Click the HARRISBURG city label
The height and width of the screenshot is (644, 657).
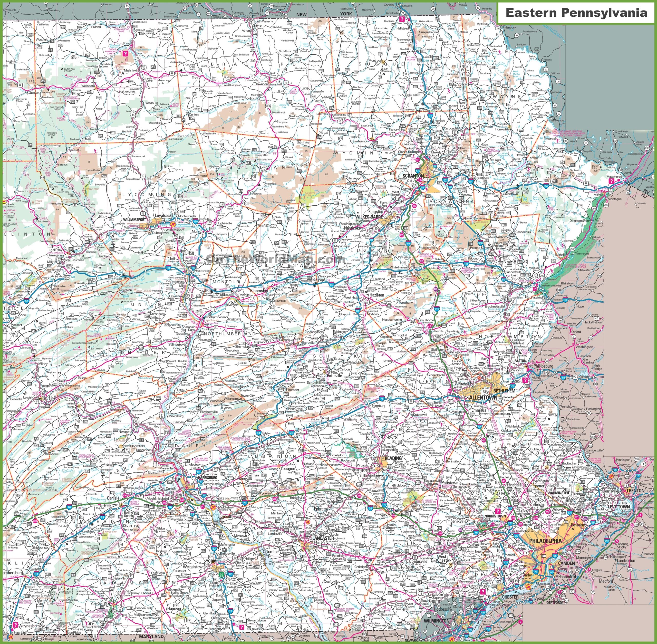pyautogui.click(x=208, y=478)
